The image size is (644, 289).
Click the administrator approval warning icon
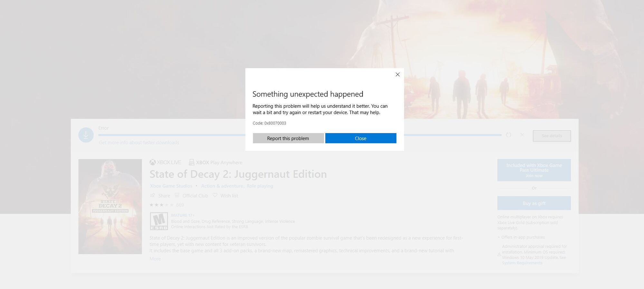pyautogui.click(x=499, y=254)
